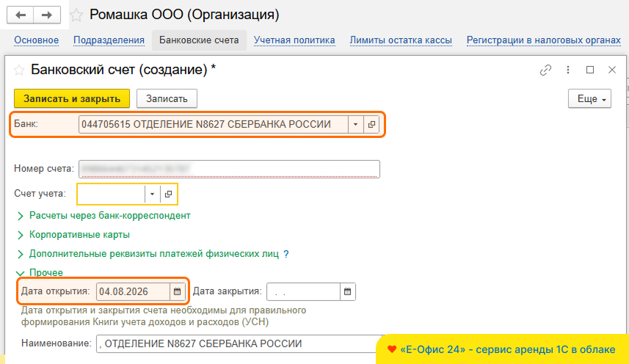Switch to the Подразделения tab
The image size is (629, 364).
pyautogui.click(x=109, y=40)
